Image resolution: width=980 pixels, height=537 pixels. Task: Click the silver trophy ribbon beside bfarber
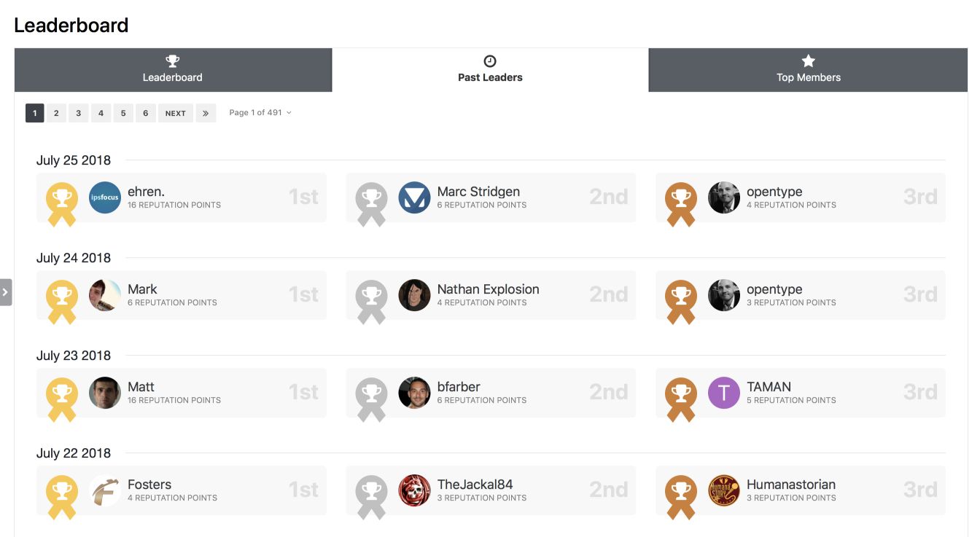(371, 396)
